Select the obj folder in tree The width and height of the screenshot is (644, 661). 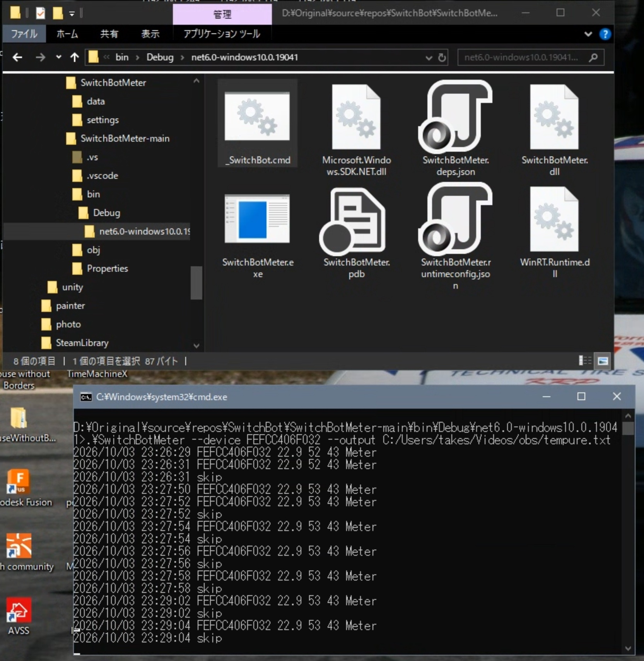pyautogui.click(x=93, y=250)
